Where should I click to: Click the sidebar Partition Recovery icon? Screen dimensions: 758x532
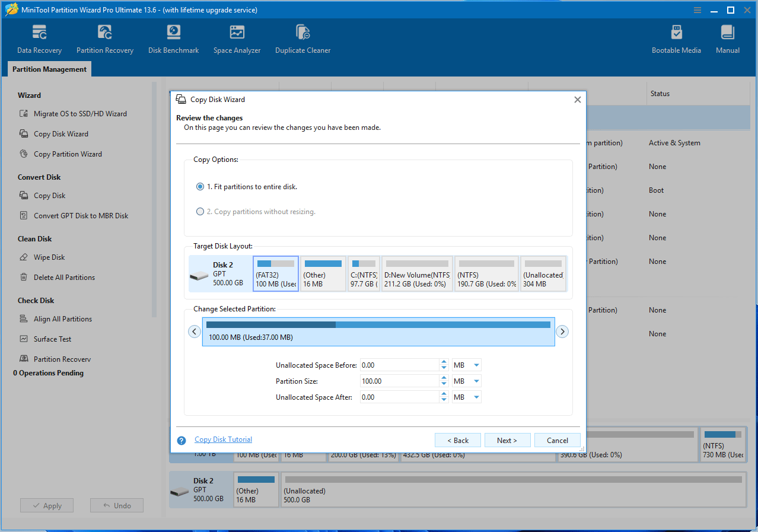(24, 359)
